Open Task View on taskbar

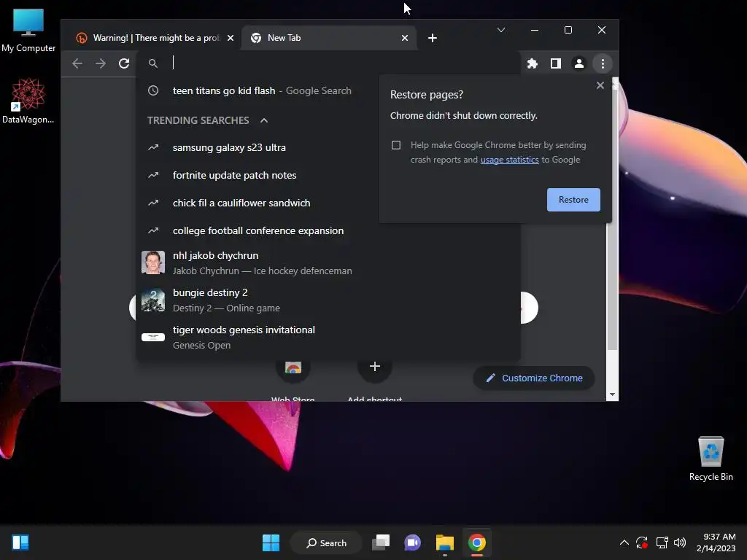381,542
